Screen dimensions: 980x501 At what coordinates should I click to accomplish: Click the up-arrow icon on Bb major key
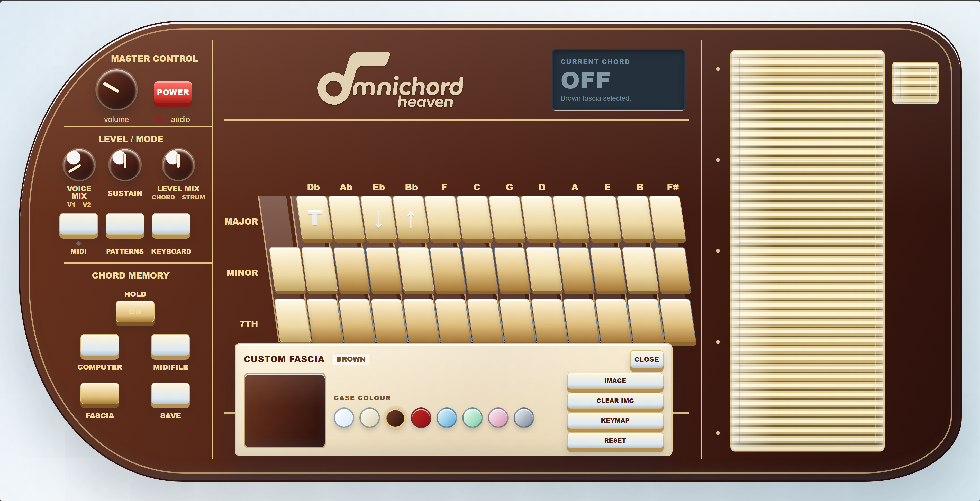[x=411, y=219]
